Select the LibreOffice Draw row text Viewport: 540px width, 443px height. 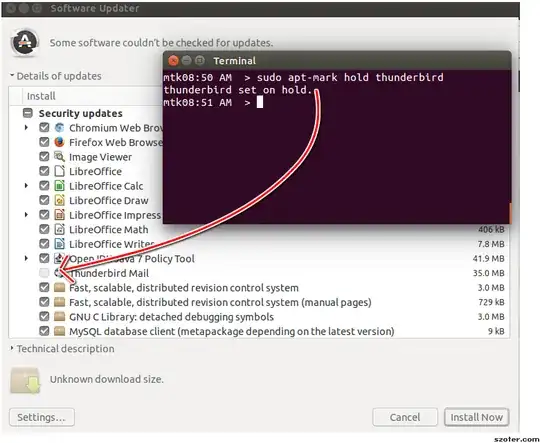[x=109, y=200]
